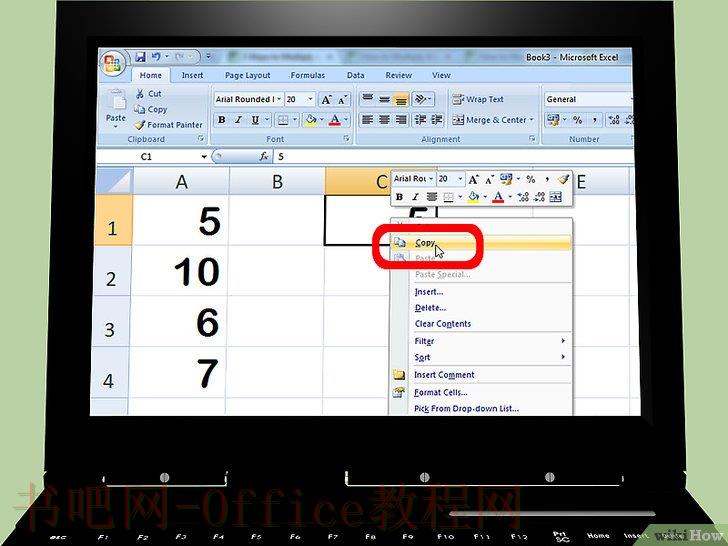Toggle Italic in the ribbon
The width and height of the screenshot is (728, 546).
[238, 120]
